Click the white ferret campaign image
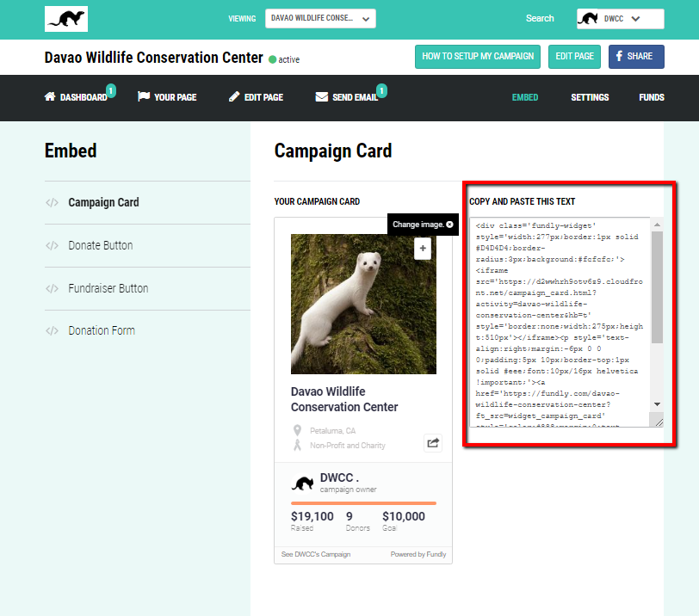Viewport: 699px width, 616px height. point(363,304)
